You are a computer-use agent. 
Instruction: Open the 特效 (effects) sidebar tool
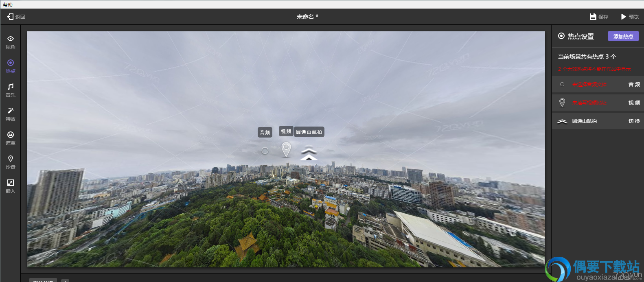tap(11, 114)
